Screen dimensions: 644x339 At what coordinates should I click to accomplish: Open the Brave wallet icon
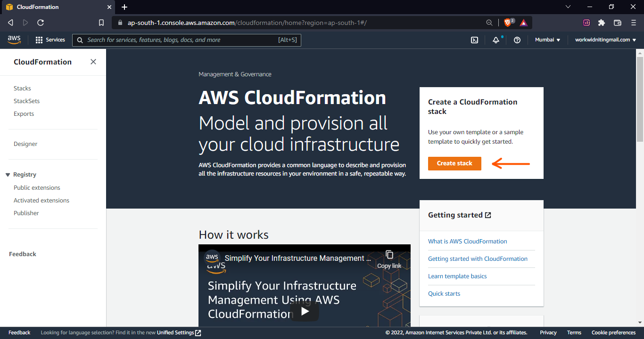click(x=618, y=23)
